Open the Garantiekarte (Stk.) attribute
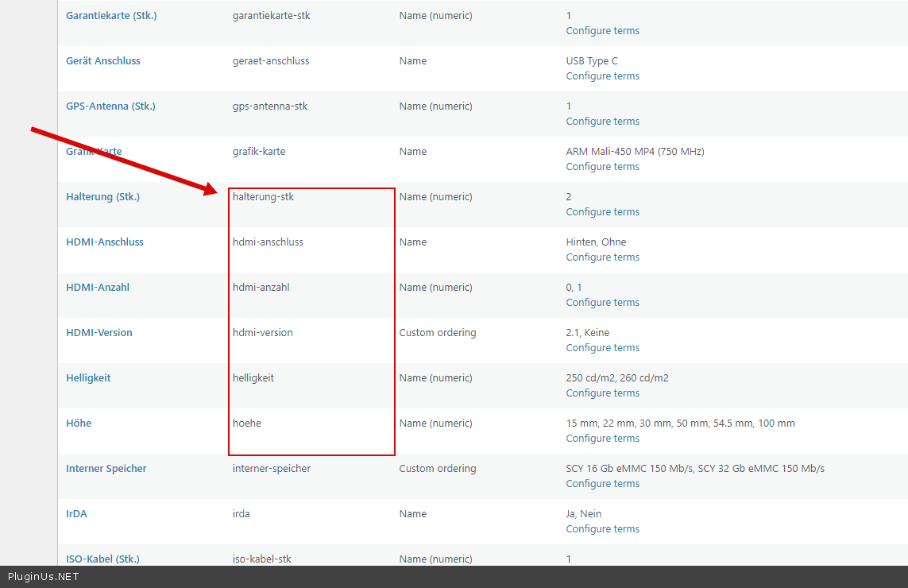908x588 pixels. pos(111,16)
